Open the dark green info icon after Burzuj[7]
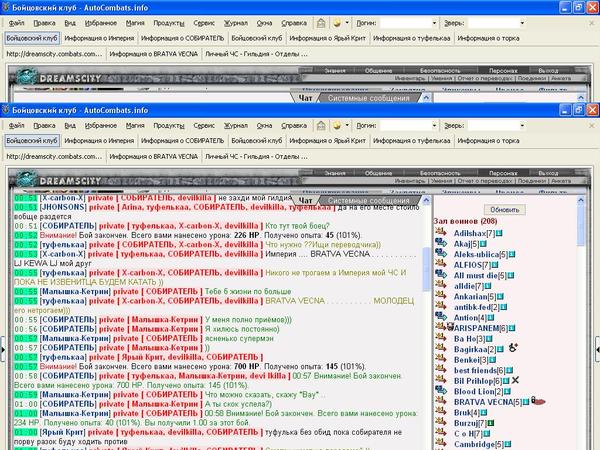This screenshot has height=450, width=600. [x=491, y=423]
